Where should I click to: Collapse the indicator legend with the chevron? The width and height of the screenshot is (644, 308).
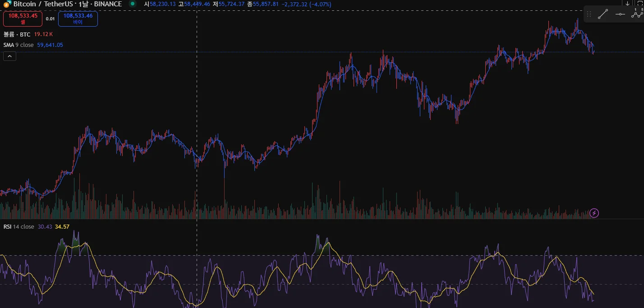point(10,56)
